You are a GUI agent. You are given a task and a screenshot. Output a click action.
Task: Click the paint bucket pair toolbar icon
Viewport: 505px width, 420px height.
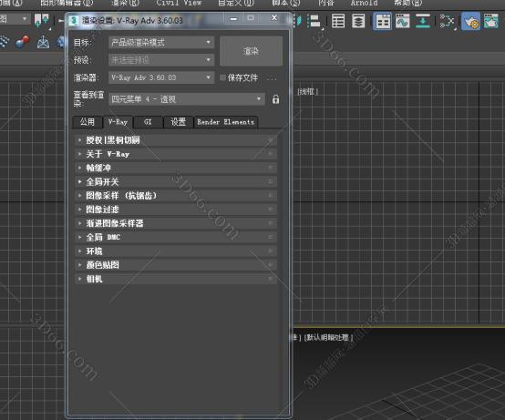42,20
